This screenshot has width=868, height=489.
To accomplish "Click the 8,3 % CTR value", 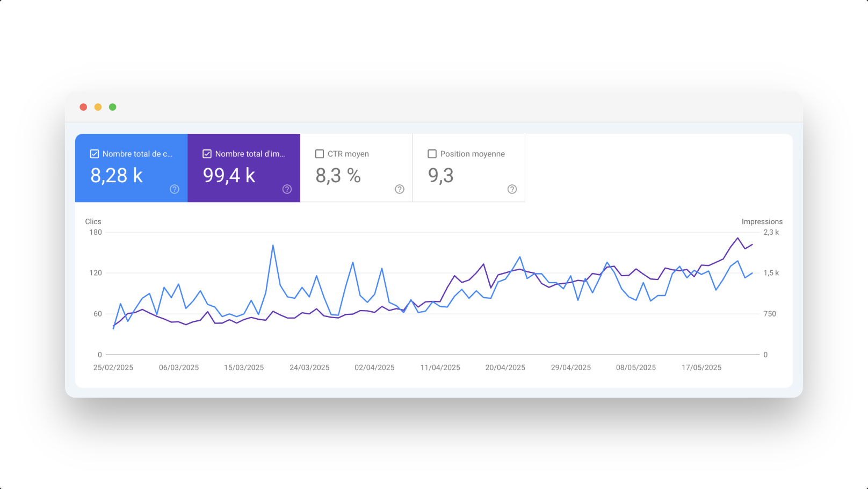I will 338,176.
